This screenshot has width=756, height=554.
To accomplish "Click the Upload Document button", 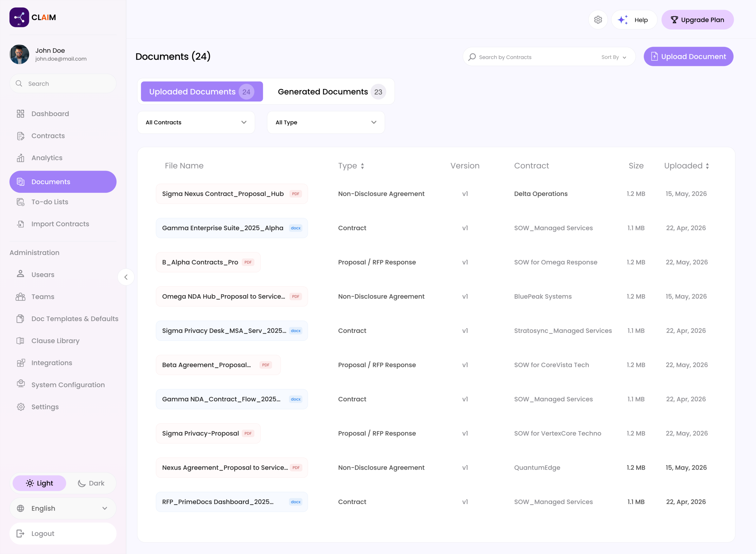I will (x=688, y=56).
